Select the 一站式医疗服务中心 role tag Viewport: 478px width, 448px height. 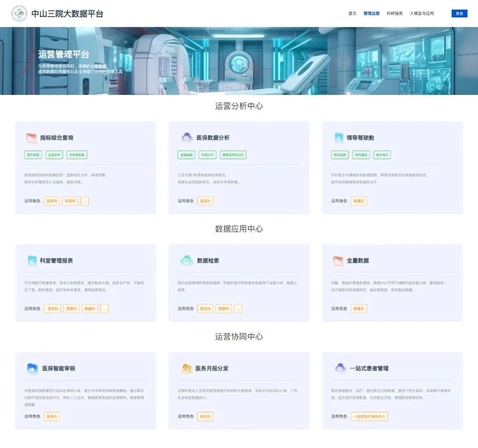tap(369, 417)
